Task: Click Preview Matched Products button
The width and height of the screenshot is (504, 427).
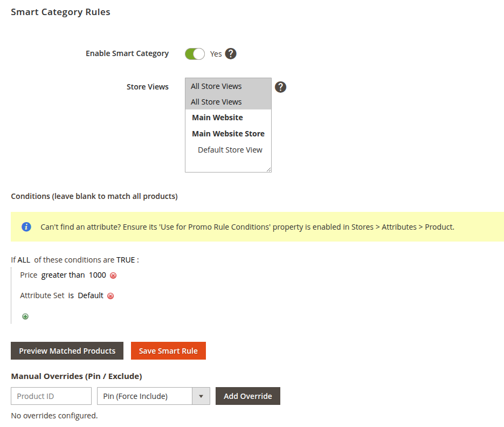Action: click(67, 351)
